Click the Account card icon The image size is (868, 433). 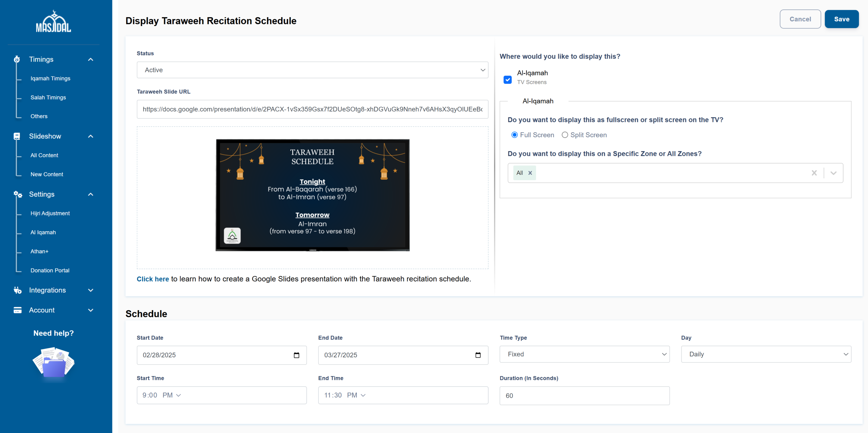[17, 310]
